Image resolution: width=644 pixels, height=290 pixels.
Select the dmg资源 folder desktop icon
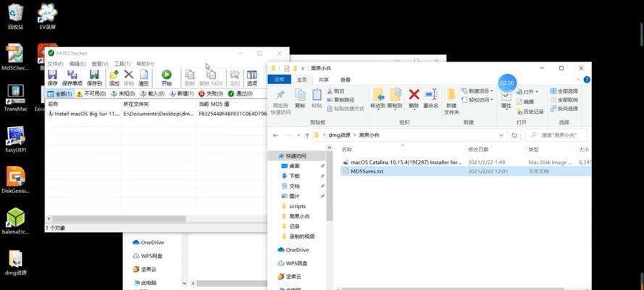click(x=16, y=262)
